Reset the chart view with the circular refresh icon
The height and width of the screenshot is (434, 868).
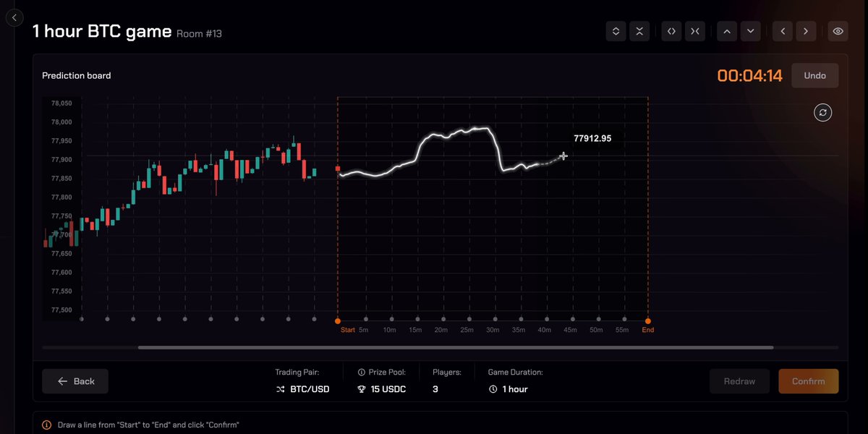point(822,112)
